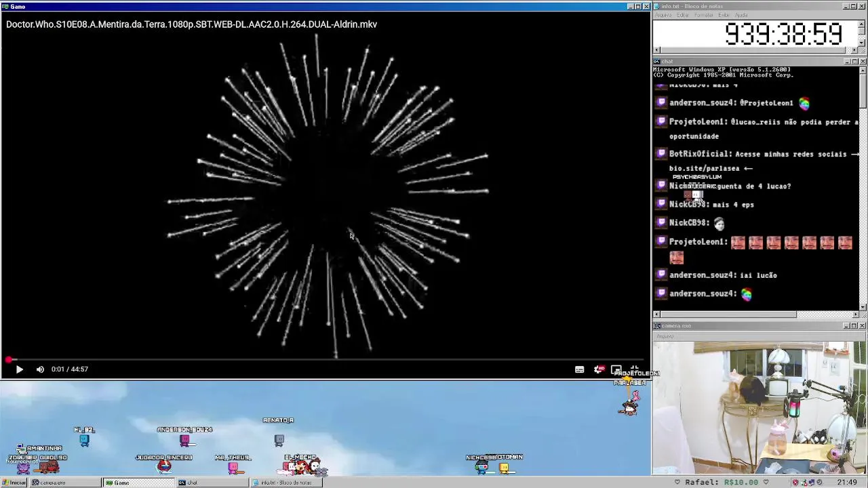Screen dimensions: 868x488
Task: Click the video filename title text
Action: click(x=192, y=24)
